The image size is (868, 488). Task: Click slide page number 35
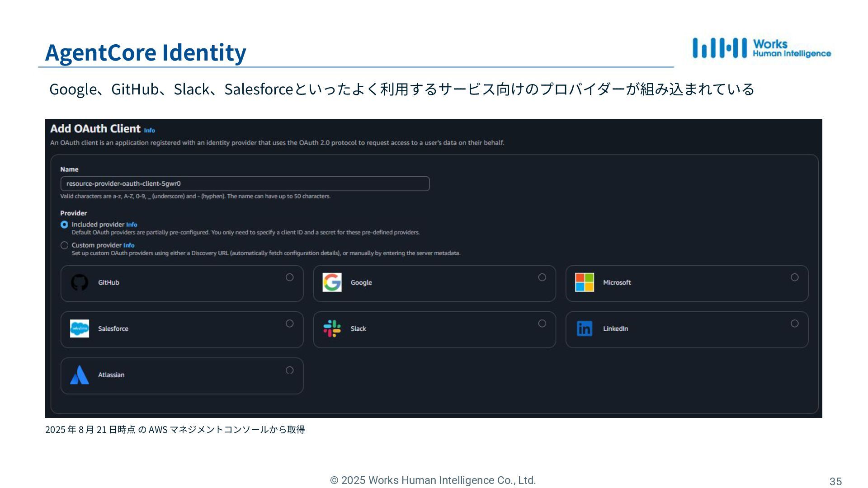(x=835, y=482)
